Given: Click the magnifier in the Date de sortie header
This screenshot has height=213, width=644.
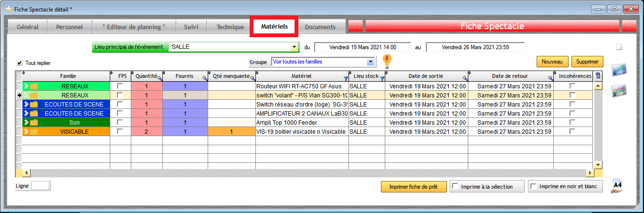Looking at the screenshot, I should (x=465, y=78).
